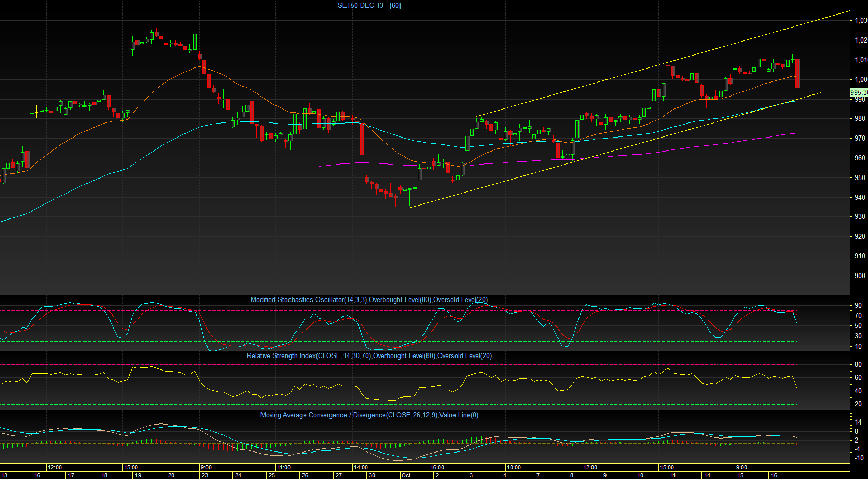Click the date label 27 on bottom axis
This screenshot has height=479, width=868.
coord(338,475)
